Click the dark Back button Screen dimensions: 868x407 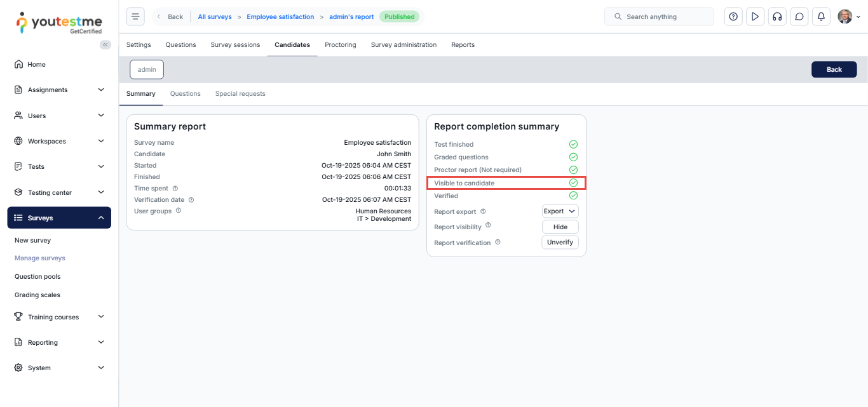tap(834, 69)
